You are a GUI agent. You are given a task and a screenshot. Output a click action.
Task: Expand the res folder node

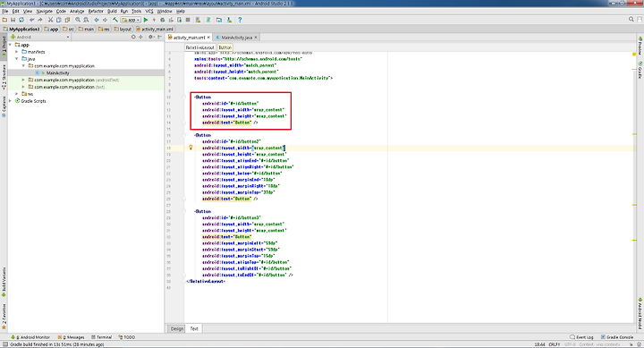[17, 94]
